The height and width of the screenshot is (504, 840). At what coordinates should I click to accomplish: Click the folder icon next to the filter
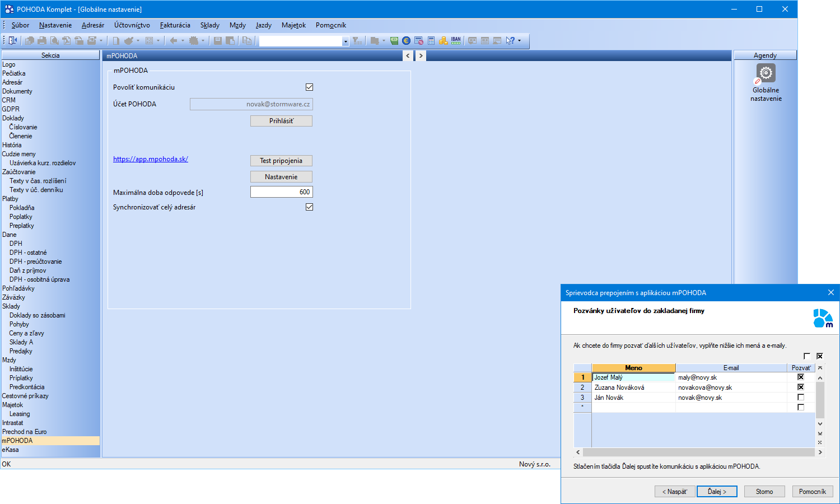374,40
